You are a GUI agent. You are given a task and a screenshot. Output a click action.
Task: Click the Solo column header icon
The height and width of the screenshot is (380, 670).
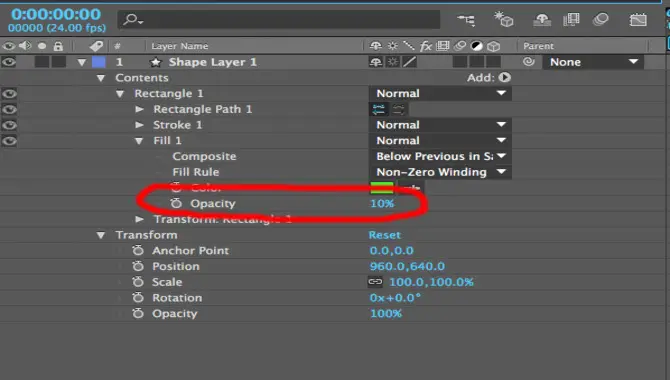click(42, 46)
